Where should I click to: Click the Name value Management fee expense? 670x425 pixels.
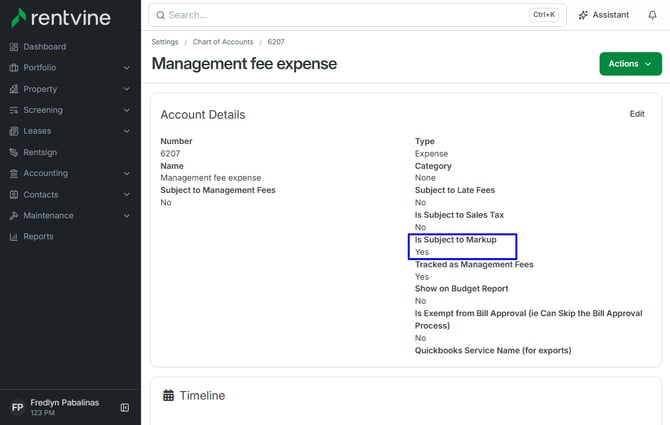coord(211,178)
